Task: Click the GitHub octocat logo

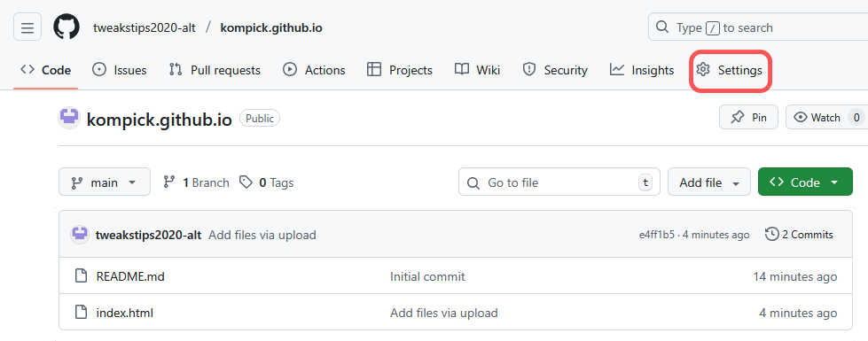Action: click(66, 27)
